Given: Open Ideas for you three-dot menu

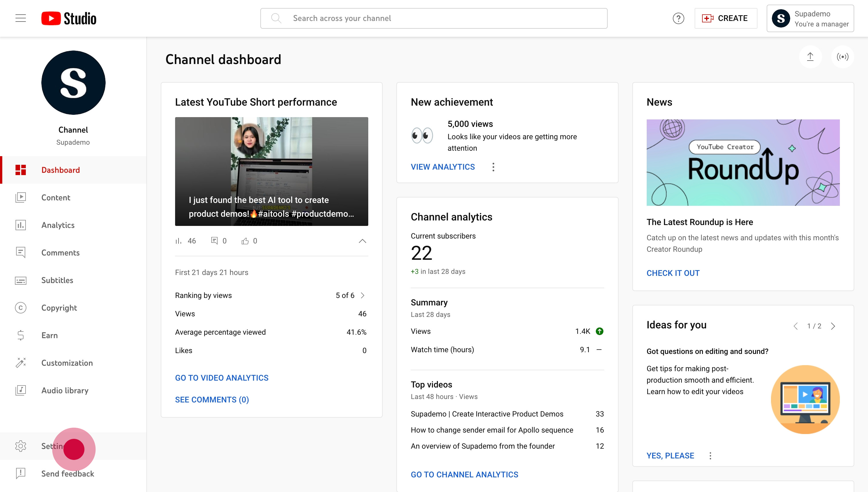Looking at the screenshot, I should click(710, 456).
